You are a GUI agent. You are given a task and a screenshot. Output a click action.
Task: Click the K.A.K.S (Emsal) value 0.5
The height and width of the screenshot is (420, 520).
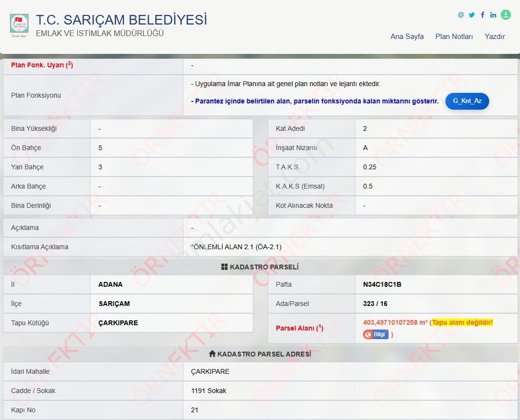click(367, 186)
